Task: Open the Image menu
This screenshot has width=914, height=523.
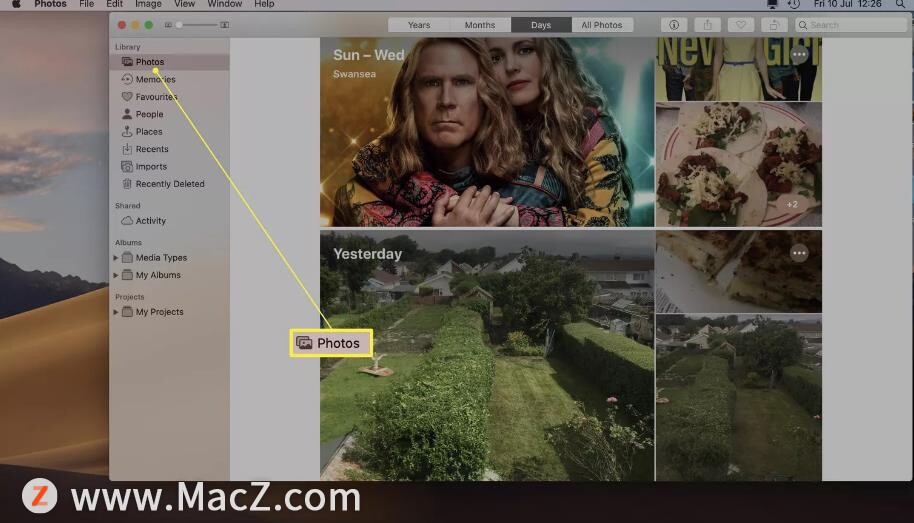Action: click(x=148, y=4)
